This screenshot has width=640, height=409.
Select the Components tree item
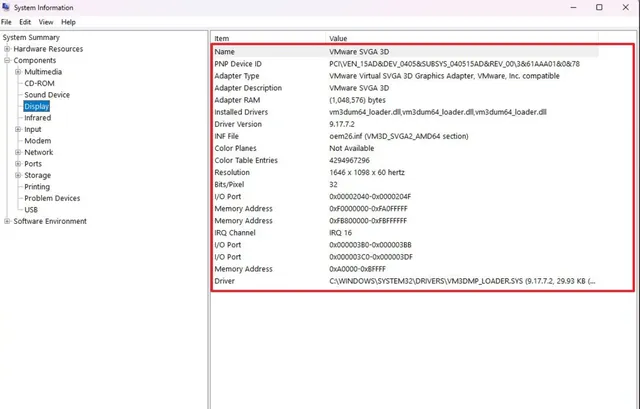35,60
